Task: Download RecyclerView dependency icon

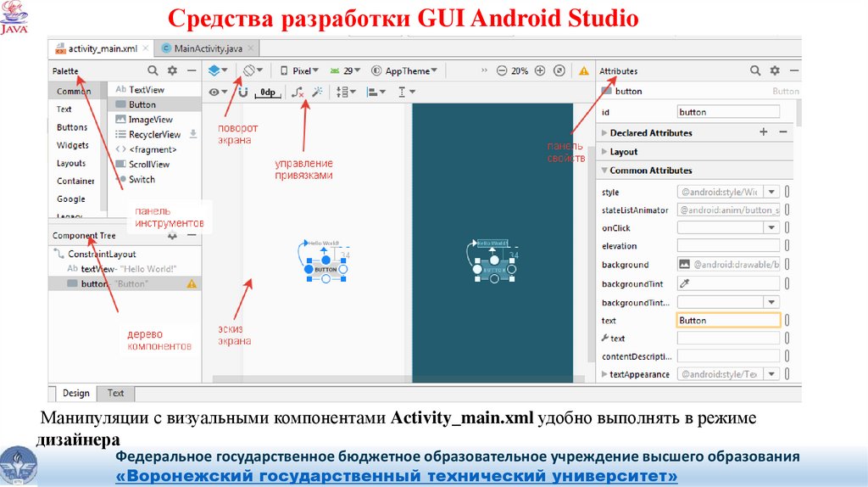Action: 193,133
